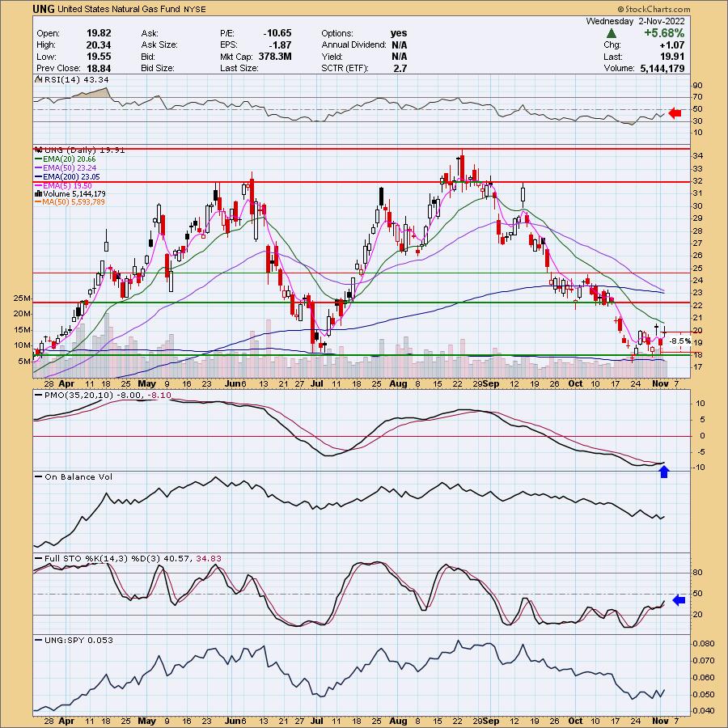Viewport: 728px width, 728px height.
Task: Click the Low value 19.55
Action: (x=99, y=57)
